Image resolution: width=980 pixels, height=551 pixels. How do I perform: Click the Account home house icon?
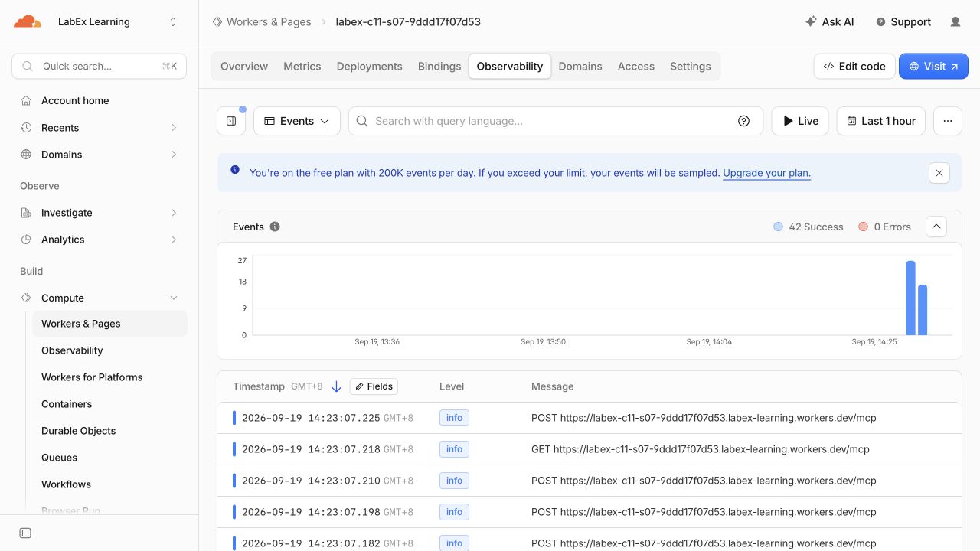[x=26, y=100]
